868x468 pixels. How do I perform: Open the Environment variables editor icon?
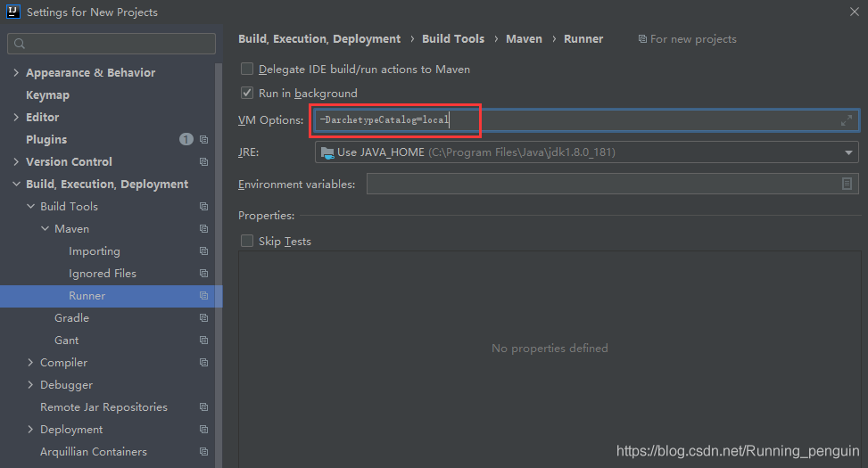click(847, 184)
